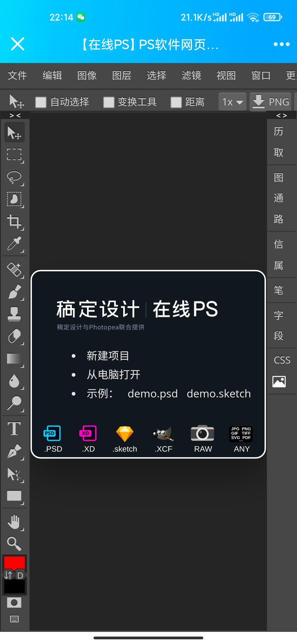Expand the 通 channels panel
The height and width of the screenshot is (644, 297).
tap(278, 198)
